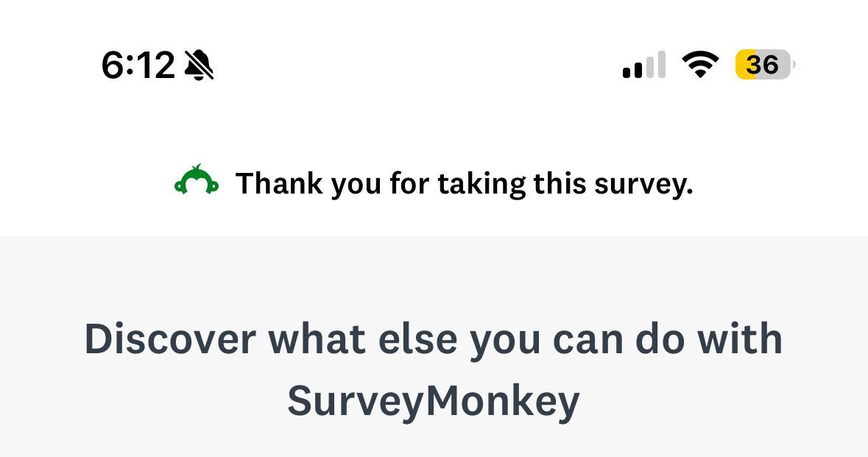Tap the 6:12 clock in status bar
868x457 pixels.
pos(138,65)
